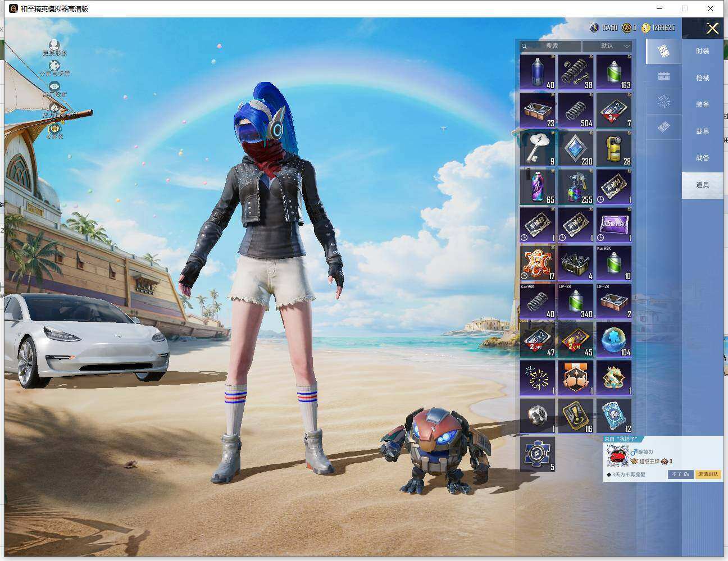The width and height of the screenshot is (728, 561).
Task: Select the exclamation card item with count 116
Action: 576,416
